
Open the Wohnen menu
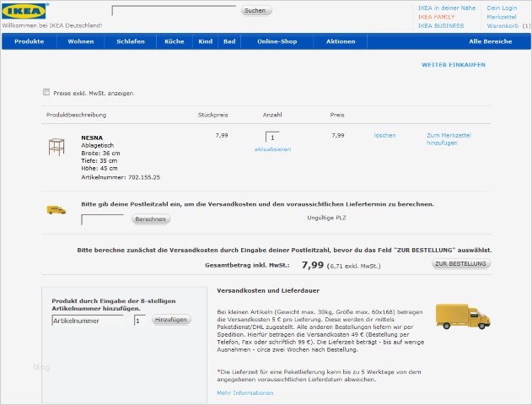coord(81,41)
